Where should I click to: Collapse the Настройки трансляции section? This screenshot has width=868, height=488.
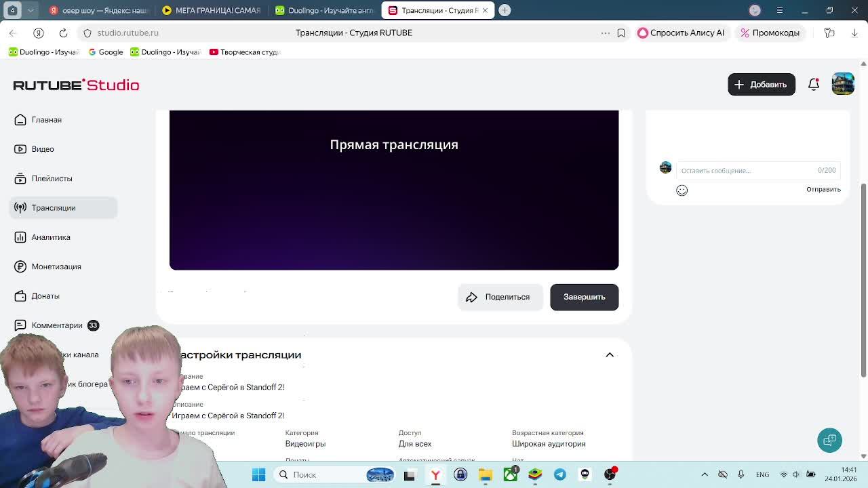(x=610, y=355)
